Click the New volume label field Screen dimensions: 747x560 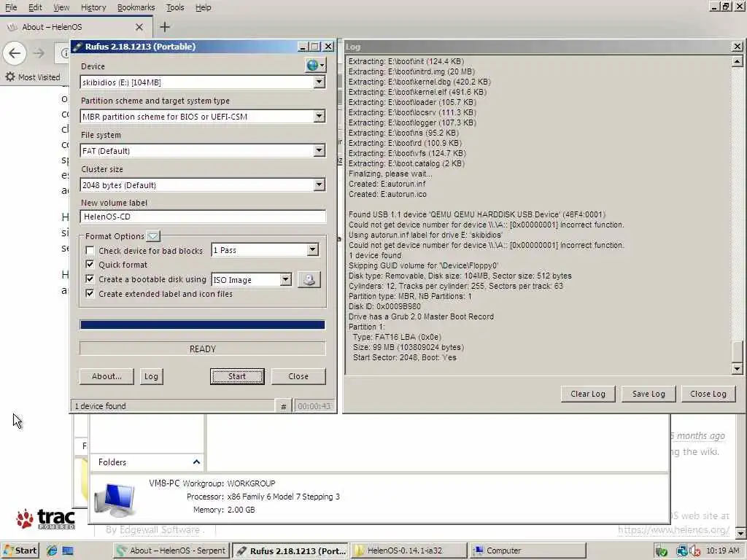tap(203, 217)
